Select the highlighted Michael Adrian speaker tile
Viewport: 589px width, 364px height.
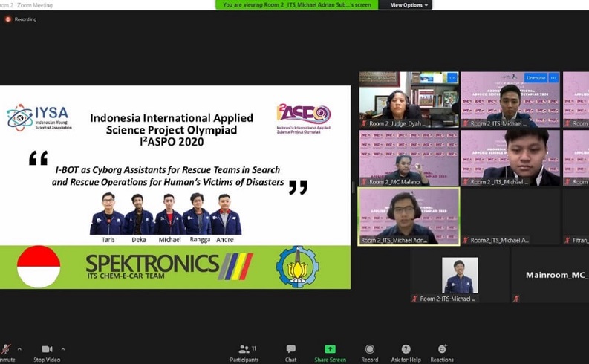pos(409,215)
